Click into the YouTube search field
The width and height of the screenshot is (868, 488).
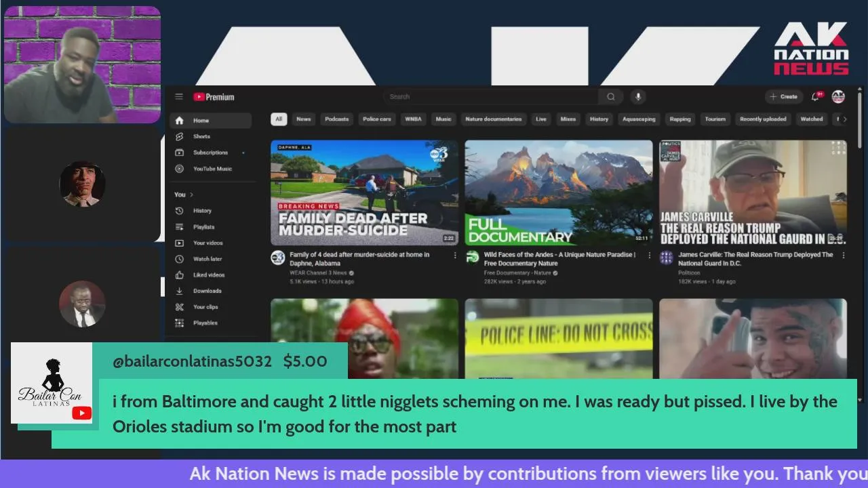point(491,97)
